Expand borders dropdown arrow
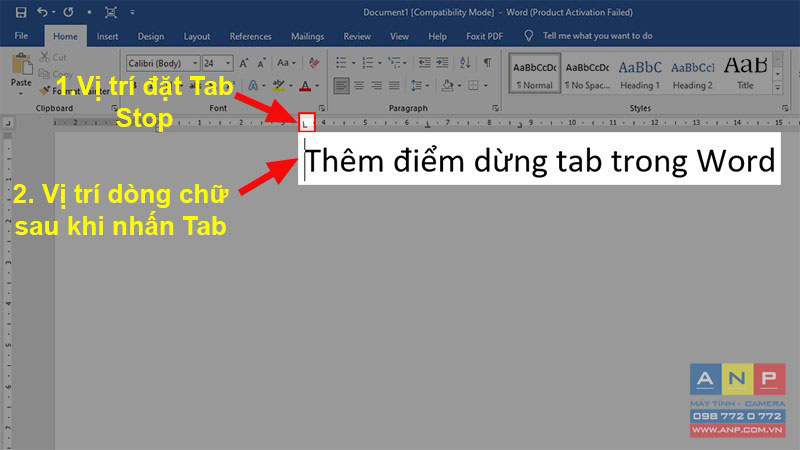This screenshot has height=450, width=800. point(486,86)
